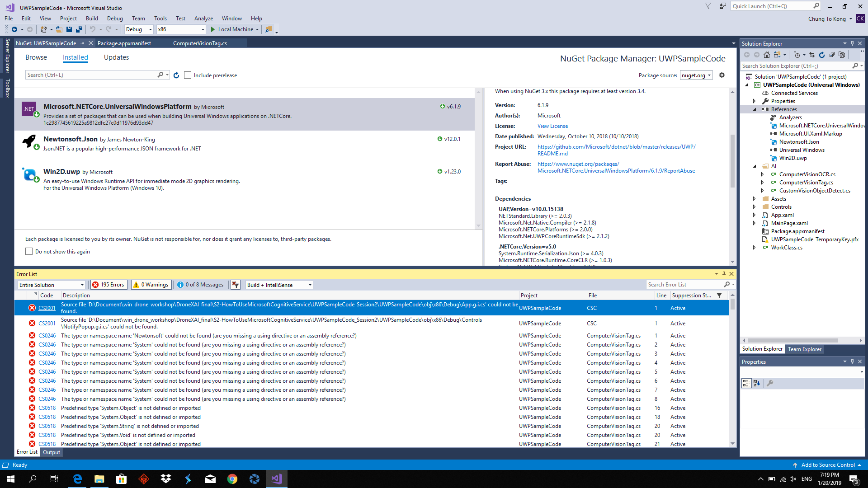Click the Solution Explorer Home icon
The image size is (868, 488).
[x=766, y=55]
